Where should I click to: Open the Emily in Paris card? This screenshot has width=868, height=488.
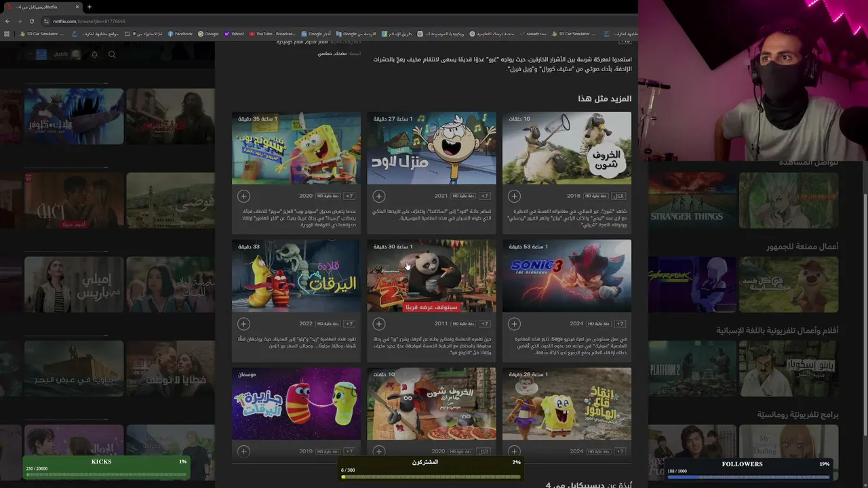[x=74, y=285]
